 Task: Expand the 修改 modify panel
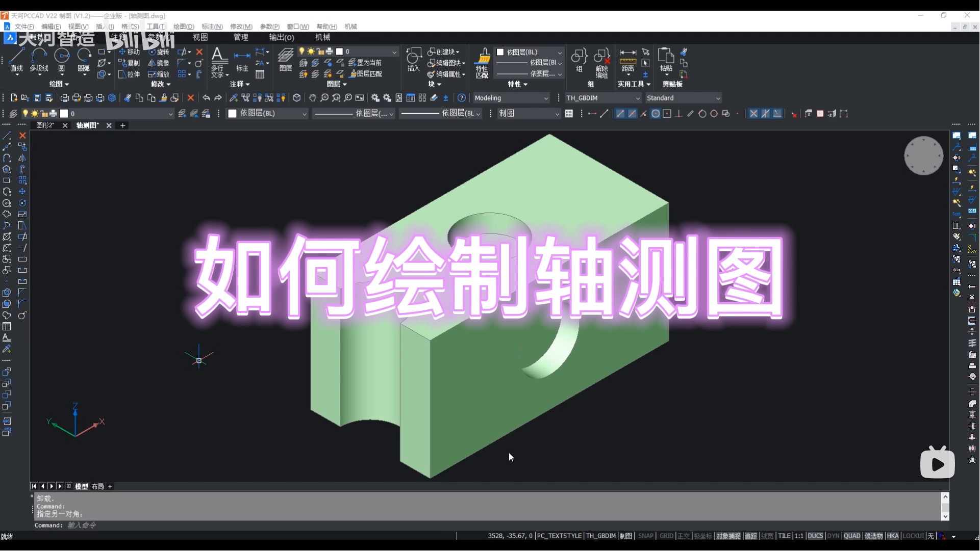tap(161, 84)
